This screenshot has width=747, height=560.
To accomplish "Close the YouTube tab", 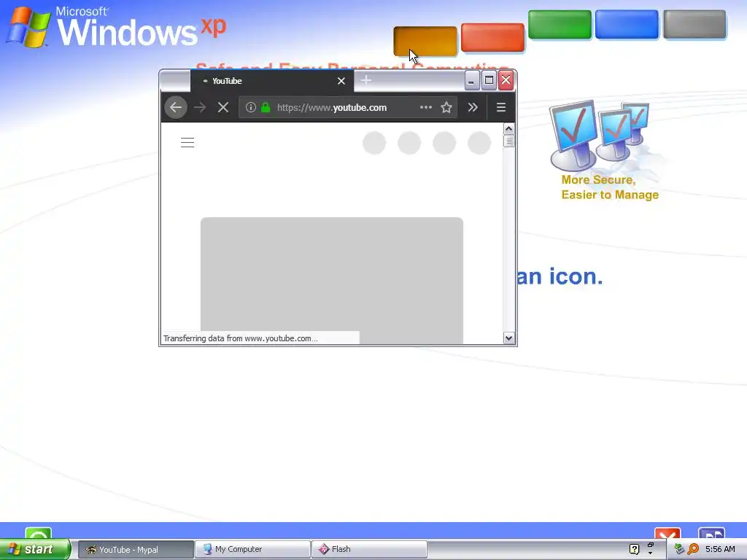I will [x=341, y=81].
